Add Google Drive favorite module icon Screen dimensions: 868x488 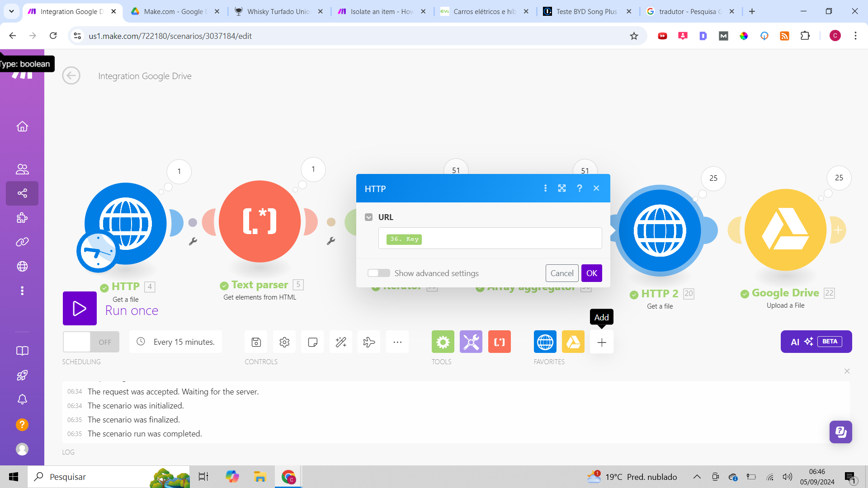click(x=573, y=342)
